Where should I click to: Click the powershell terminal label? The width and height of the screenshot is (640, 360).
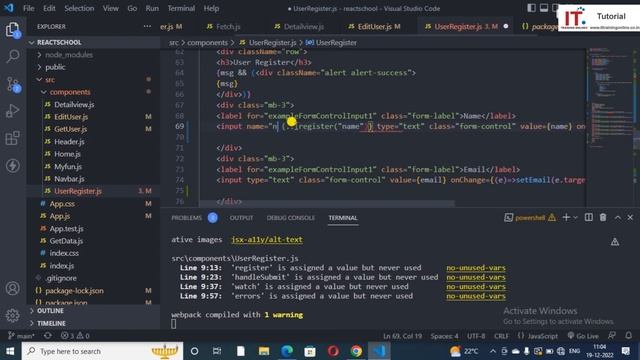point(529,218)
